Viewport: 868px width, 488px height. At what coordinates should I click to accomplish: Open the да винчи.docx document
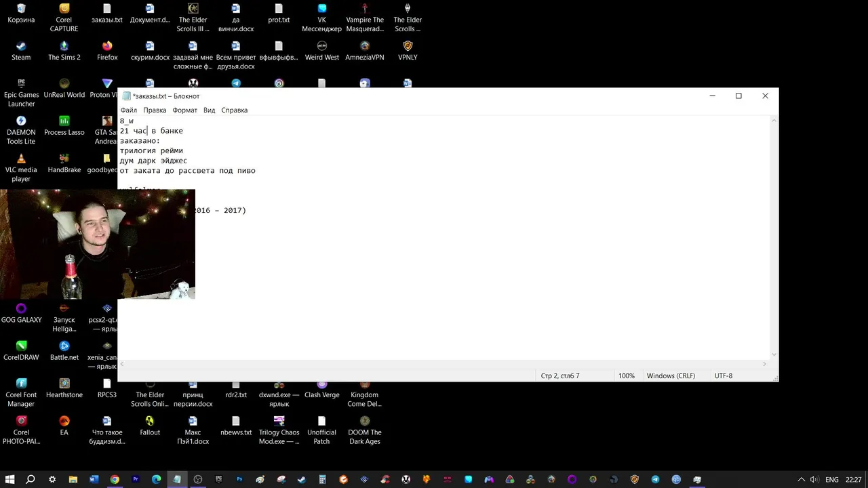click(236, 18)
